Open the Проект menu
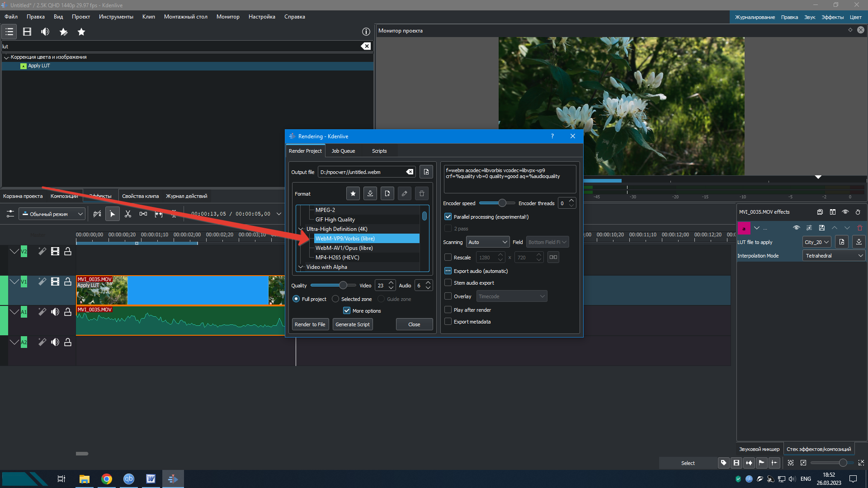Screen dimensions: 868x488 point(81,17)
